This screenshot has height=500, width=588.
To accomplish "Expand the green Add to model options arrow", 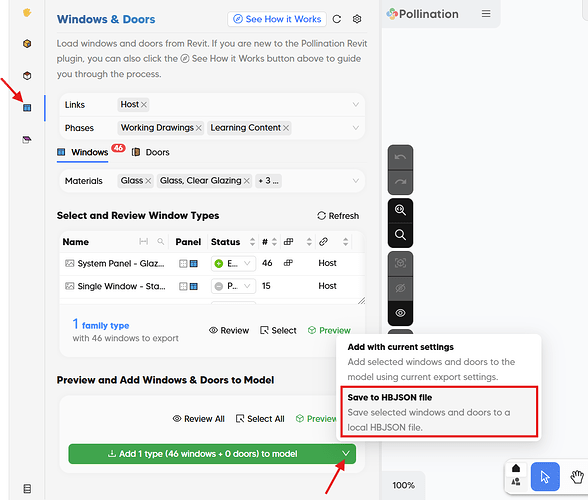I will (x=346, y=453).
